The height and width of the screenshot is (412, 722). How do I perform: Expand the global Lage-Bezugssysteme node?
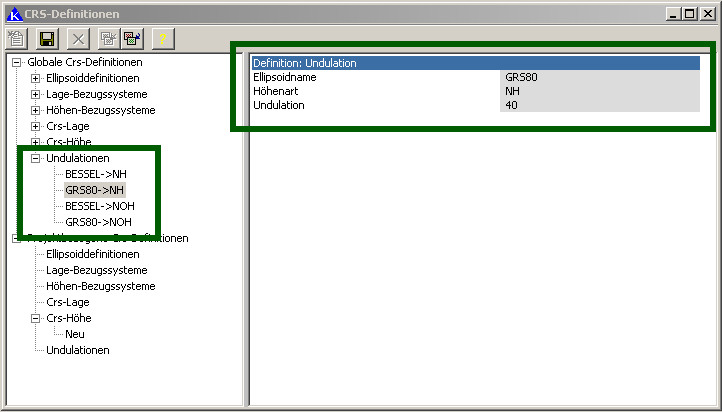point(36,94)
